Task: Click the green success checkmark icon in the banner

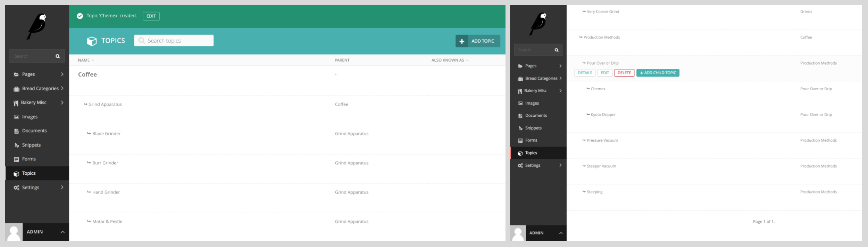Action: point(80,16)
